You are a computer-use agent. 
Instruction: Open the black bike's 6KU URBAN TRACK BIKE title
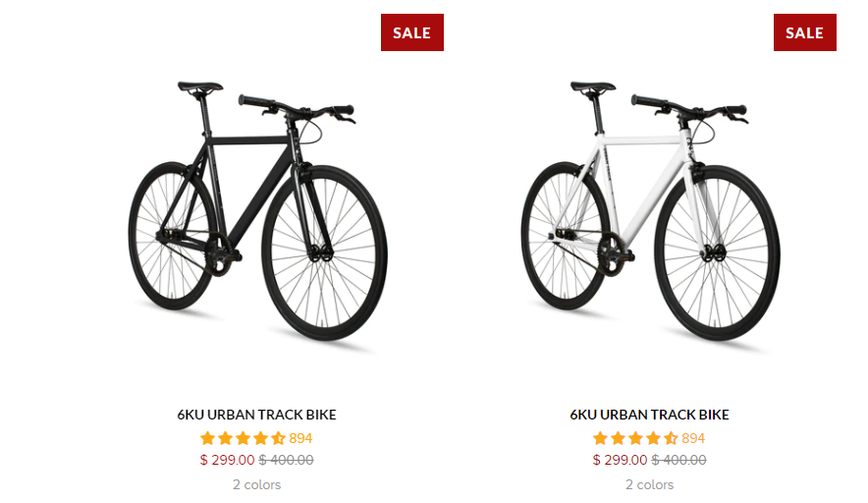pos(257,415)
